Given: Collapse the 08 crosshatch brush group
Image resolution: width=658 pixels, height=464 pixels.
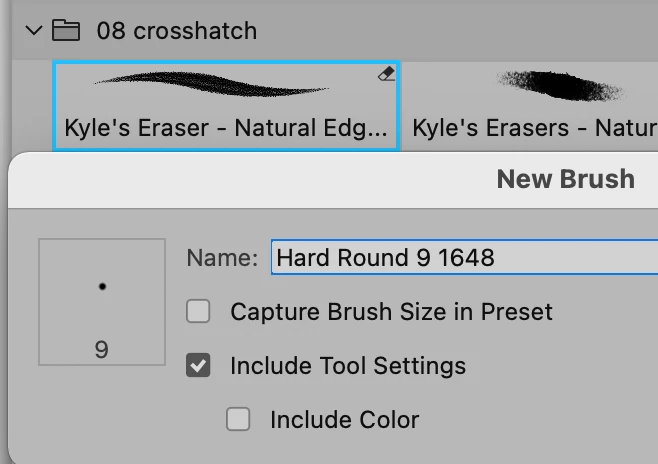Looking at the screenshot, I should 34,31.
